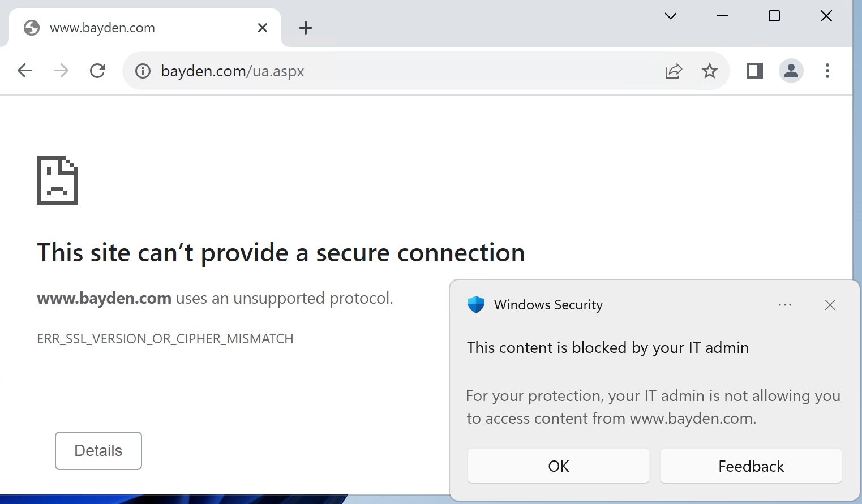Click the forward navigation arrow
The width and height of the screenshot is (862, 504).
(61, 71)
